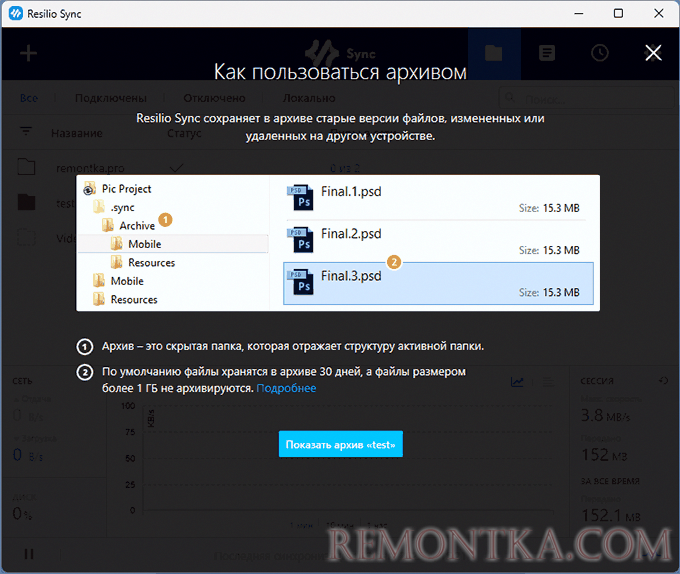Click the session reset icon near 'СЕССИЯ'
The height and width of the screenshot is (574, 680).
click(663, 381)
